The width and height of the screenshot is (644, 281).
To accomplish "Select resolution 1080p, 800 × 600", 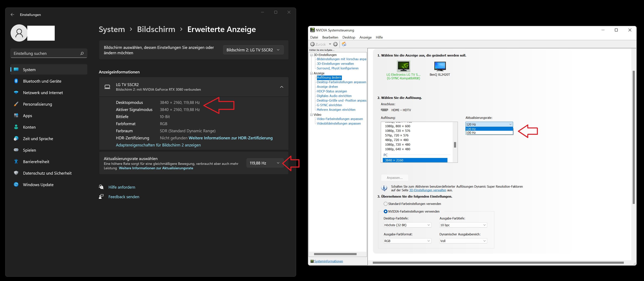I will coord(398,126).
